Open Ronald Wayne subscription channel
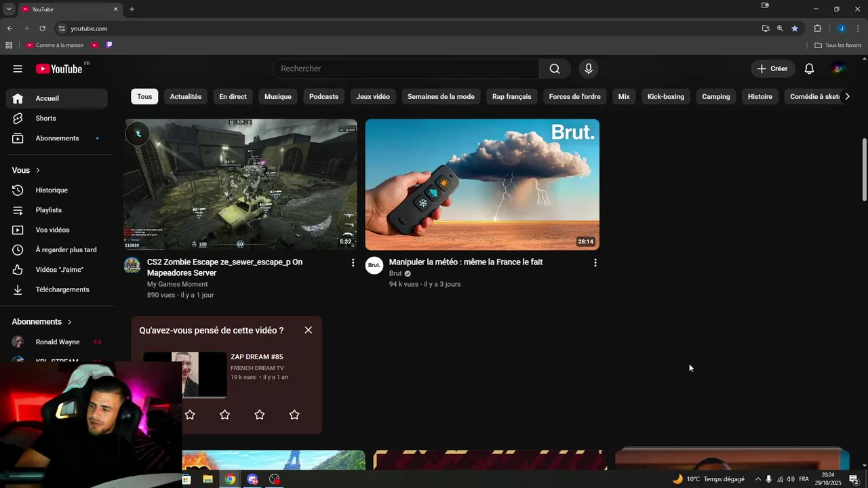Screen dimensions: 868x488 (57, 342)
